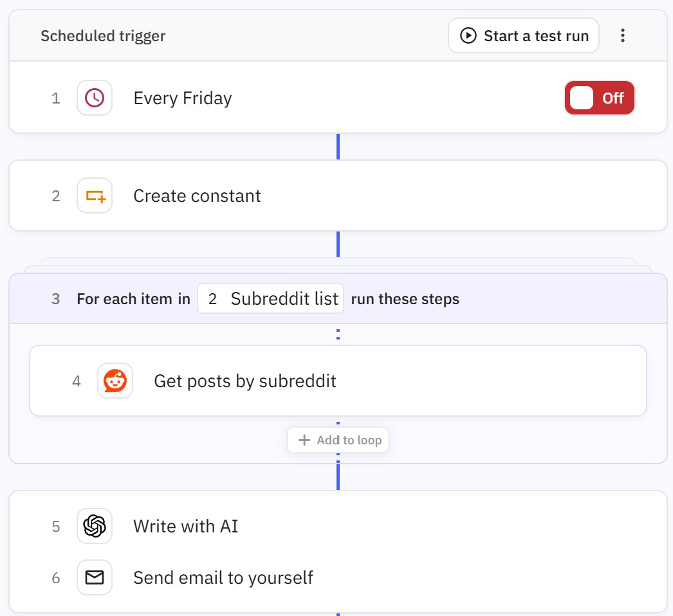Click the Add to loop button

coord(338,440)
